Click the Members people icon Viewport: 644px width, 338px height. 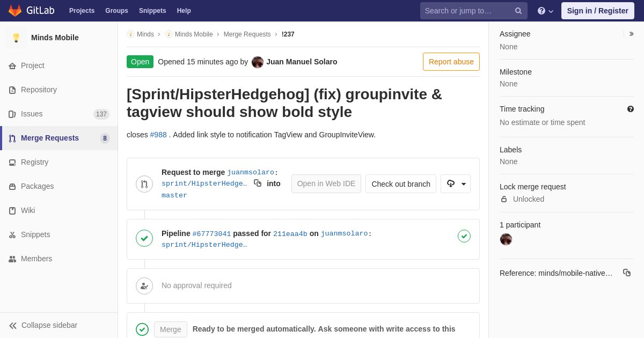pos(12,259)
